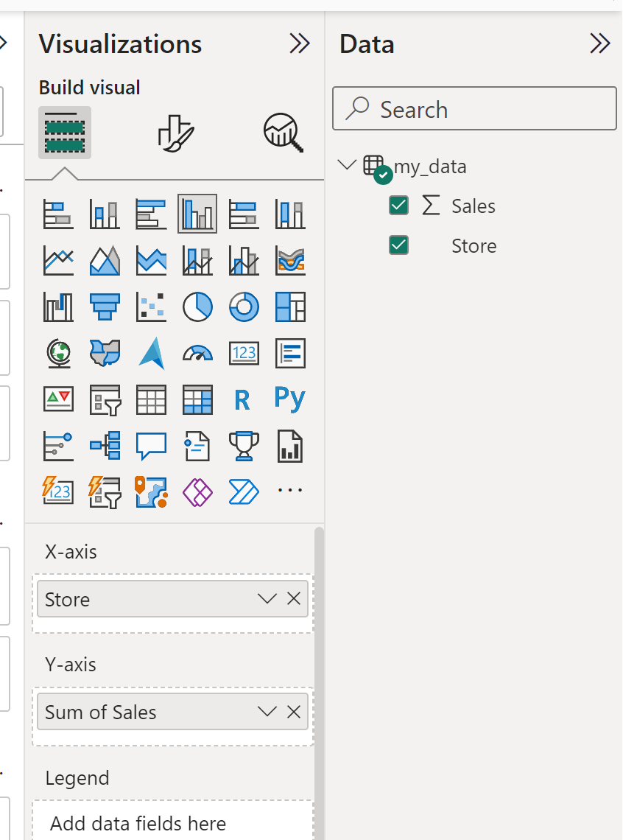Select the stacked bar chart visual
The image size is (623, 840).
pos(58,214)
